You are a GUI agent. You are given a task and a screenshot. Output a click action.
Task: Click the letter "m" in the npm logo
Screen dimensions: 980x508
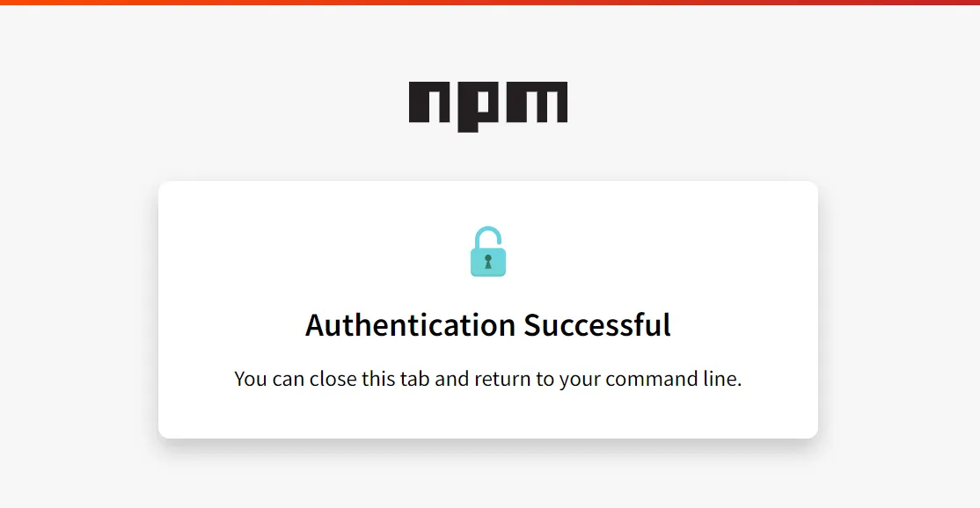pos(538,103)
